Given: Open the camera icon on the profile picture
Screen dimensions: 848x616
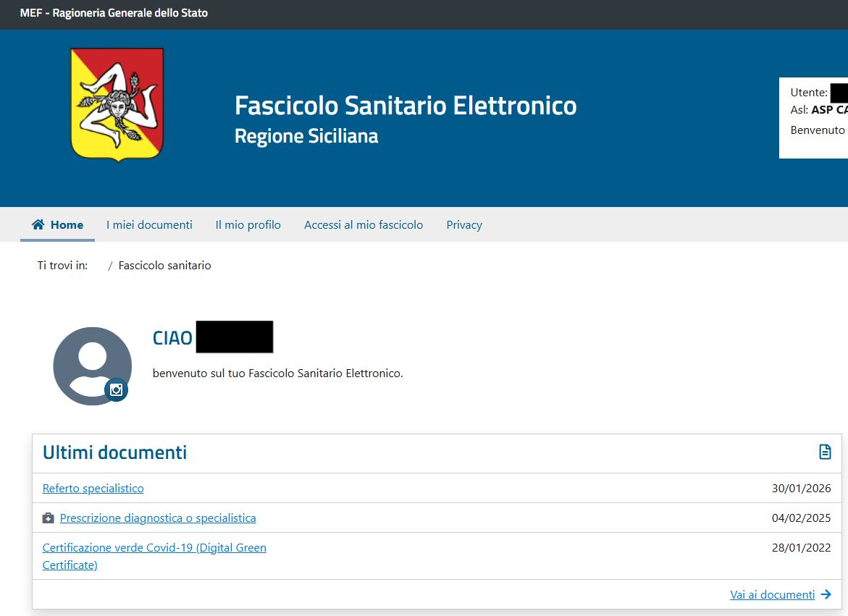Looking at the screenshot, I should click(117, 389).
